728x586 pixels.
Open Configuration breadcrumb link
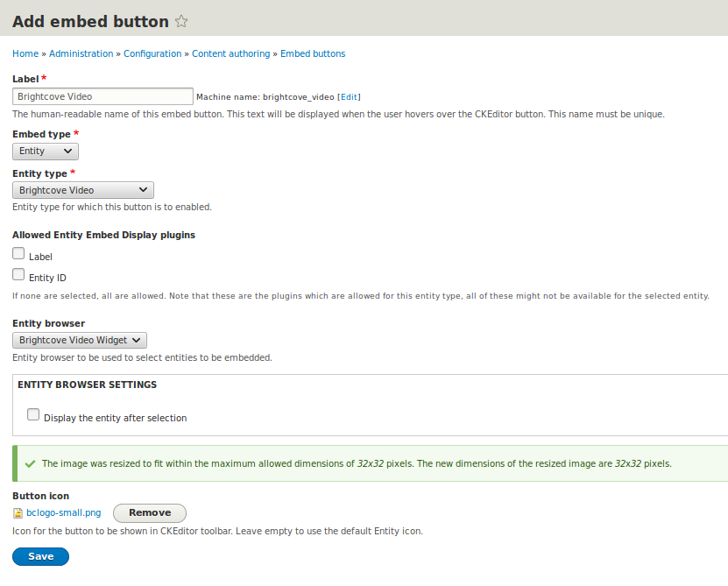pyautogui.click(x=152, y=53)
